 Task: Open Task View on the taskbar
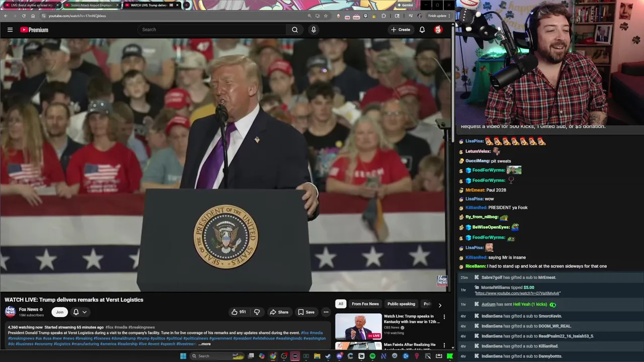coord(251,356)
